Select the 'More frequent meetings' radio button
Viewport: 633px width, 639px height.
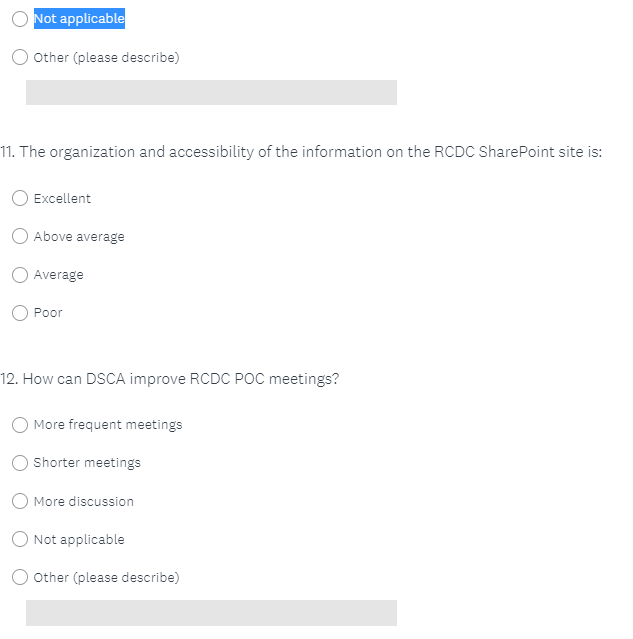click(20, 425)
